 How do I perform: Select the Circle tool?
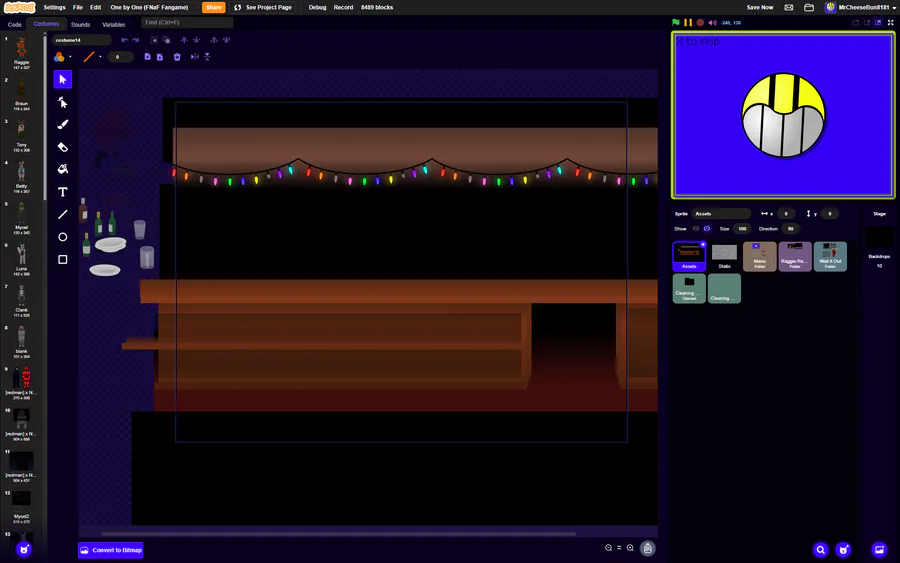click(x=63, y=237)
